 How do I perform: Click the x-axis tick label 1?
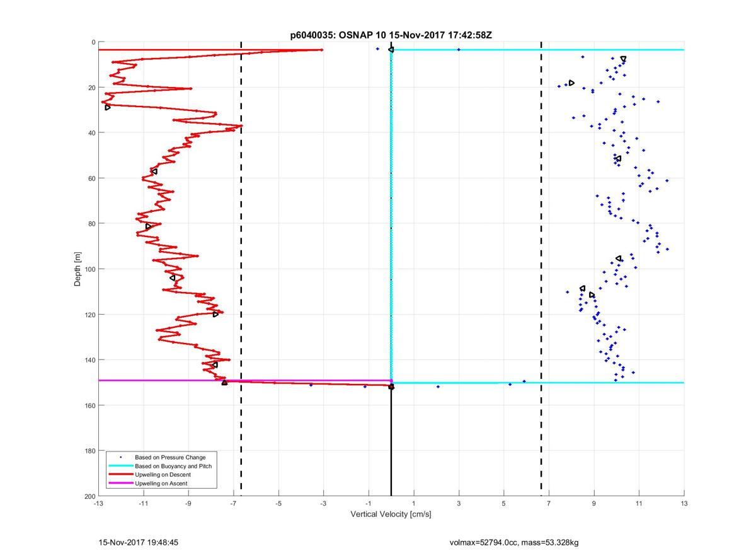pos(414,504)
